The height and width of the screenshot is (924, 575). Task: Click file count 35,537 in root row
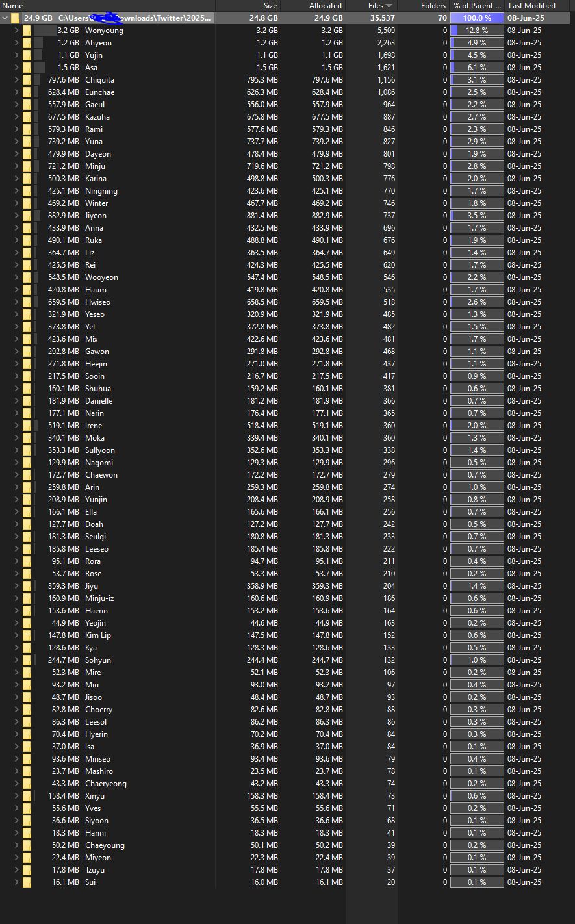383,18
